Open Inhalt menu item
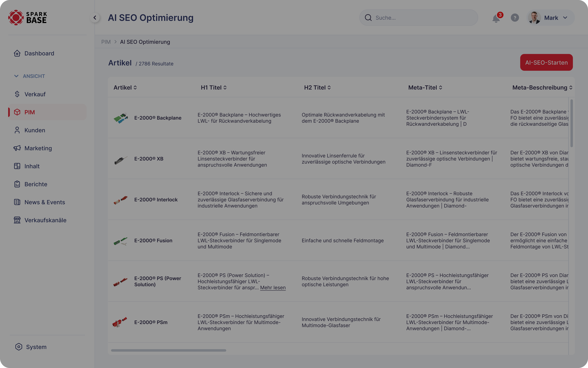The image size is (588, 368). 47,166
